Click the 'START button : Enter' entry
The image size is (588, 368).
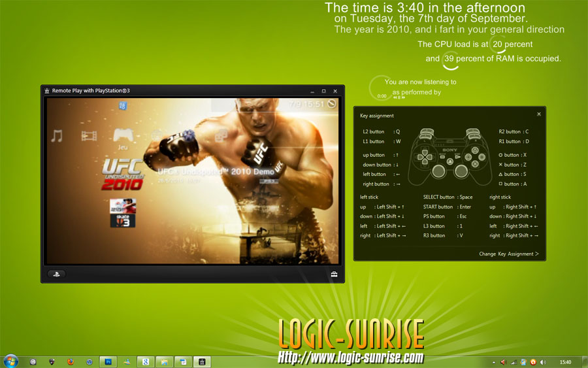coord(447,207)
